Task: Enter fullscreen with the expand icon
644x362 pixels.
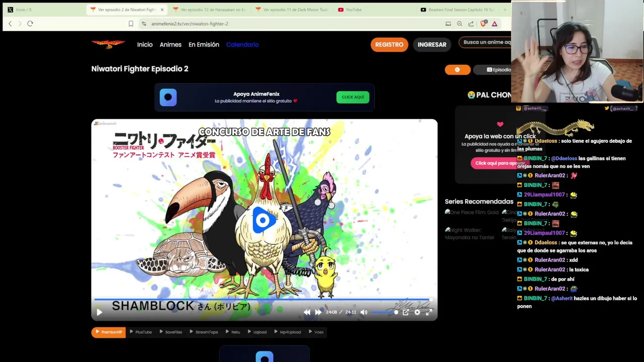Action: point(429,312)
